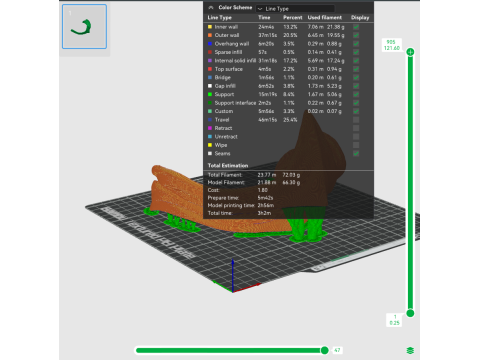Click the Total time value 3h2m
This screenshot has height=360, width=480.
(264, 213)
